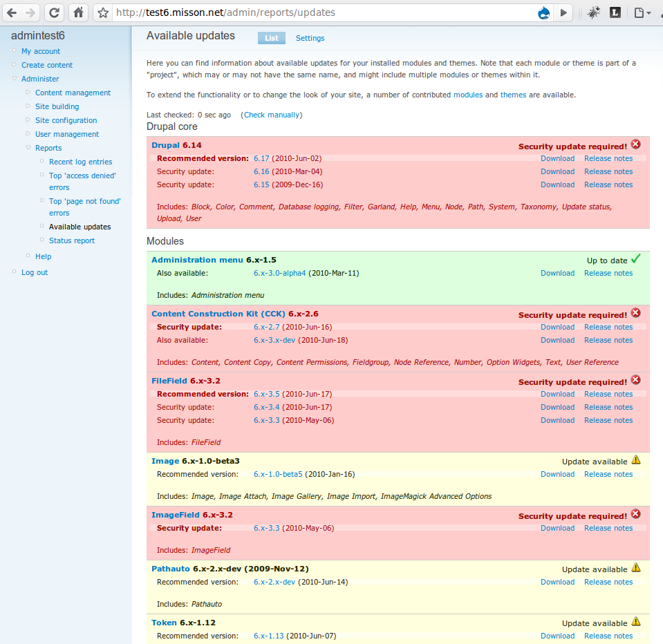Click the red error icon for CCK

pyautogui.click(x=635, y=313)
